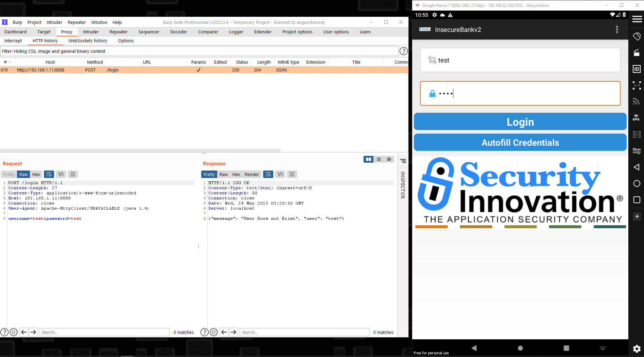The width and height of the screenshot is (644, 357).
Task: Go to previous match in Response search
Action: [224, 332]
